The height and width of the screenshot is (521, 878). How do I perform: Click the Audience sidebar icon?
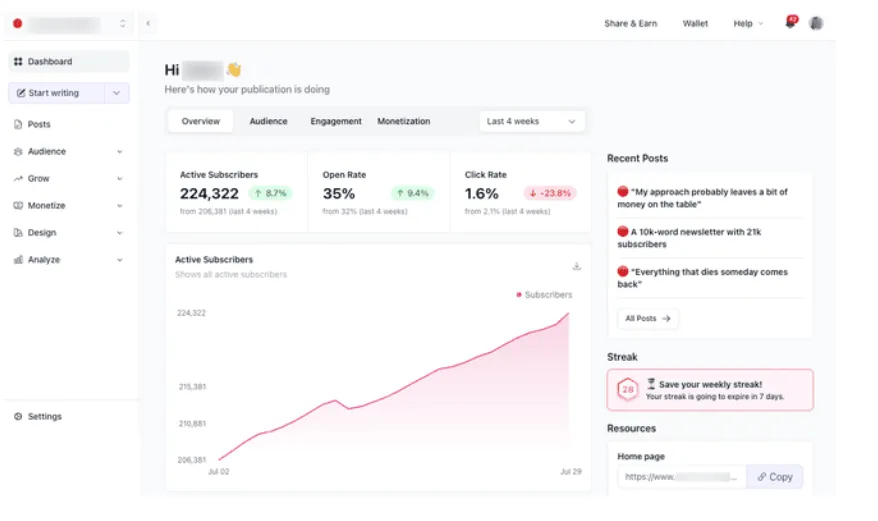[18, 151]
